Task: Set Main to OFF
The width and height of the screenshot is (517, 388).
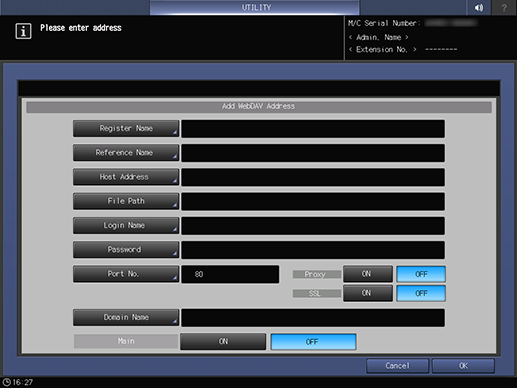Action: click(313, 342)
